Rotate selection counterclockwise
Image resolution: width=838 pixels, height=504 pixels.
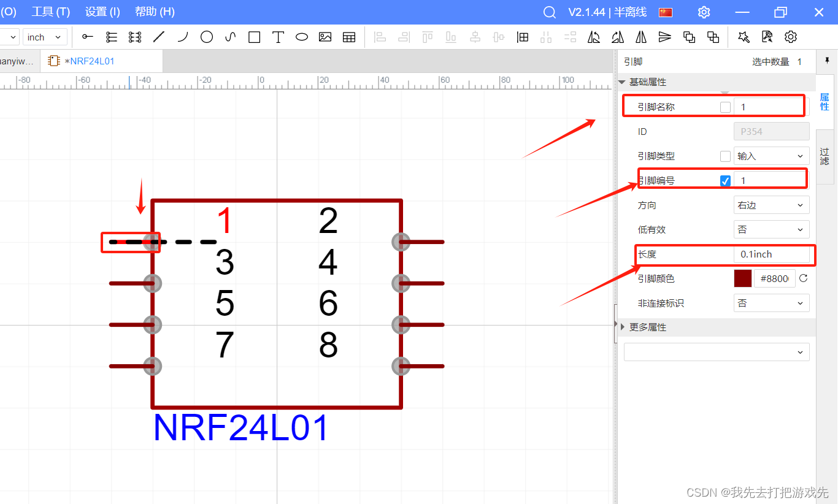(594, 37)
